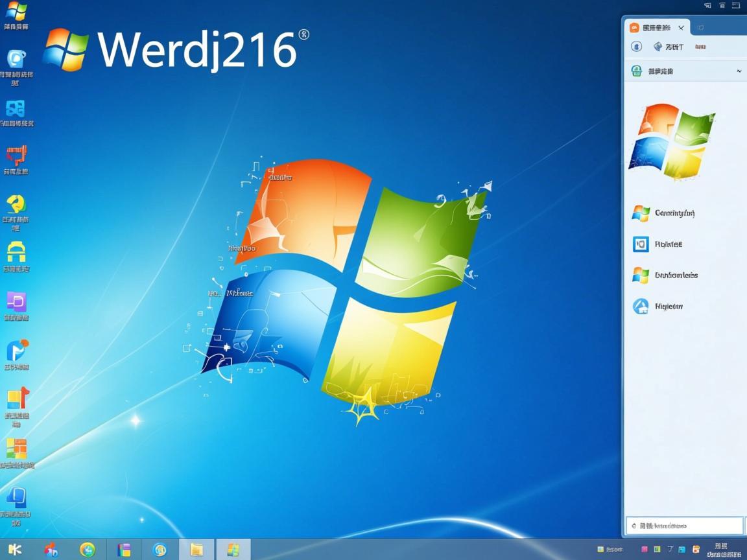Click the round user icon in panel toolbar
This screenshot has height=560, width=747.
pyautogui.click(x=637, y=47)
